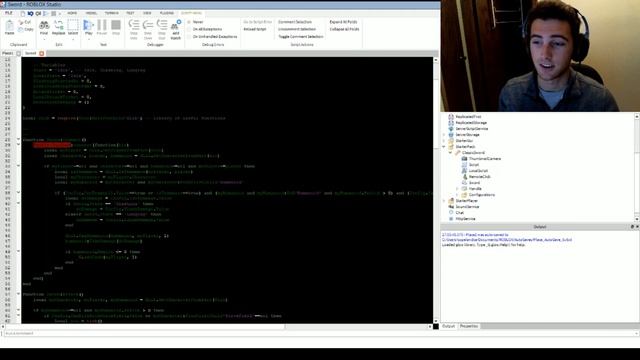The height and width of the screenshot is (360, 640).
Task: Expand the ServerStorage node
Action: click(x=444, y=135)
